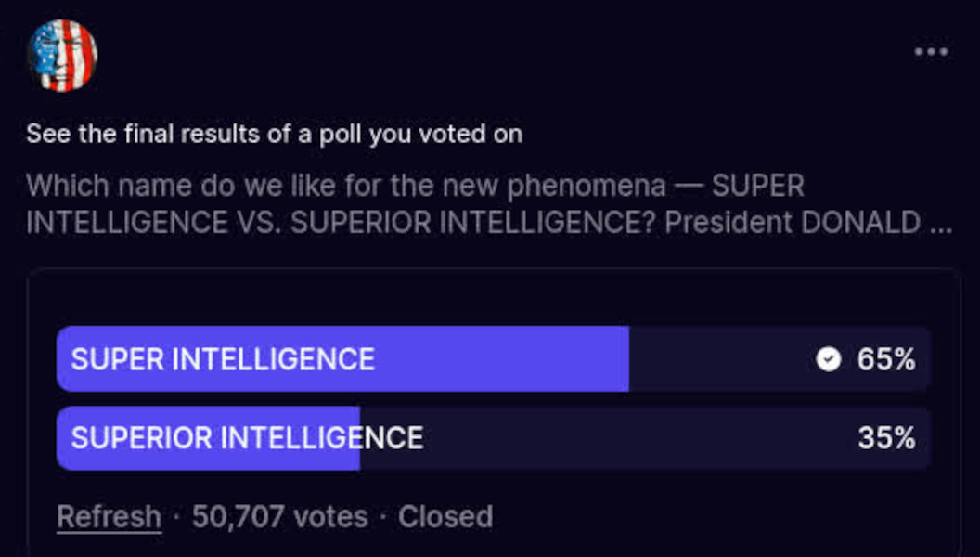Open the 50,707 votes count
The image size is (980, 557).
click(279, 517)
